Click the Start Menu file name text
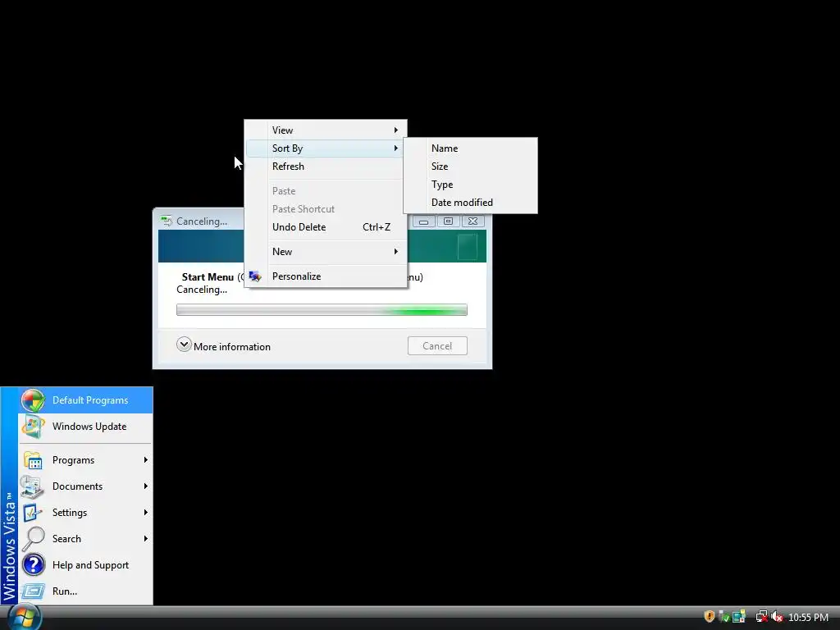The width and height of the screenshot is (840, 630). (x=208, y=277)
